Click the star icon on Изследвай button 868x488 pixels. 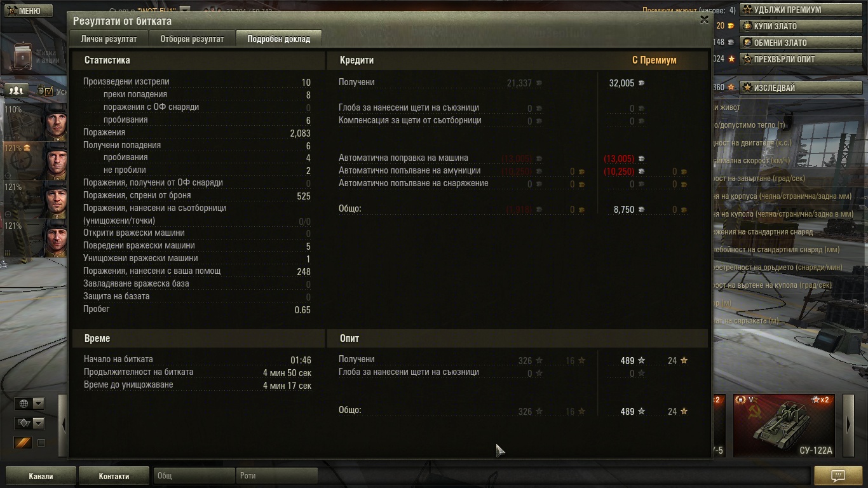[x=748, y=88]
